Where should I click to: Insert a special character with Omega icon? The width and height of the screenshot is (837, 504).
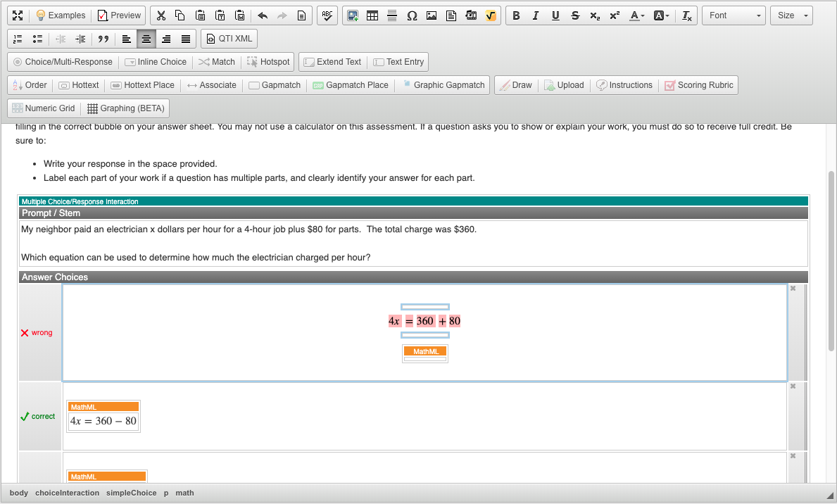pos(412,15)
